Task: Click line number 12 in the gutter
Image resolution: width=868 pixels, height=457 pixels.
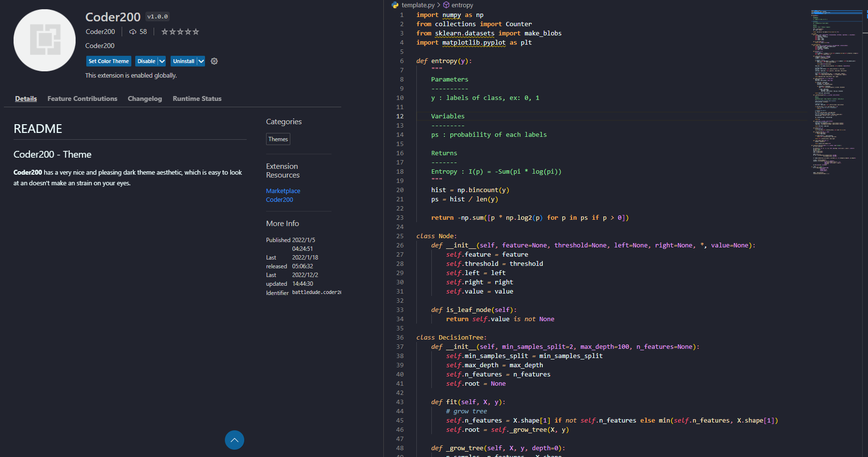Action: 400,116
